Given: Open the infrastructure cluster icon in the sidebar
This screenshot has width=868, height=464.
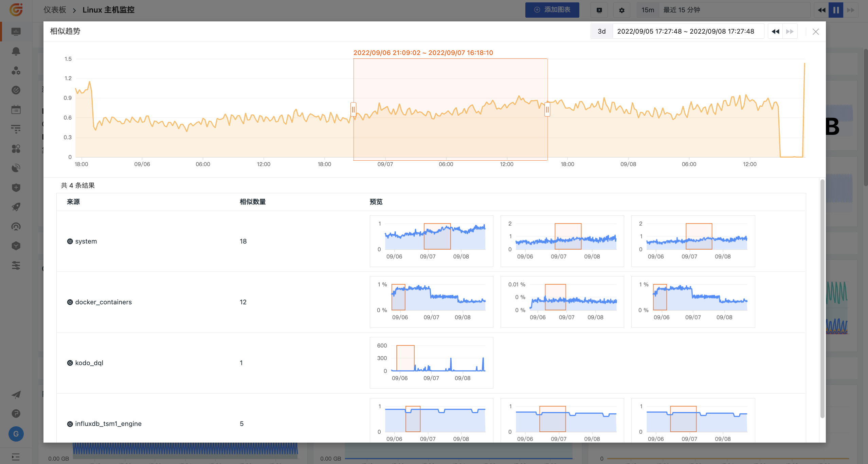Looking at the screenshot, I should tap(16, 71).
